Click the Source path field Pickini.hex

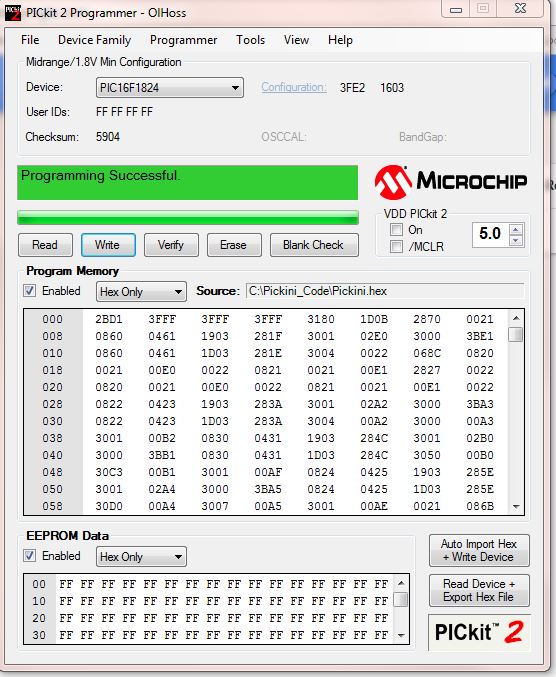[x=385, y=291]
